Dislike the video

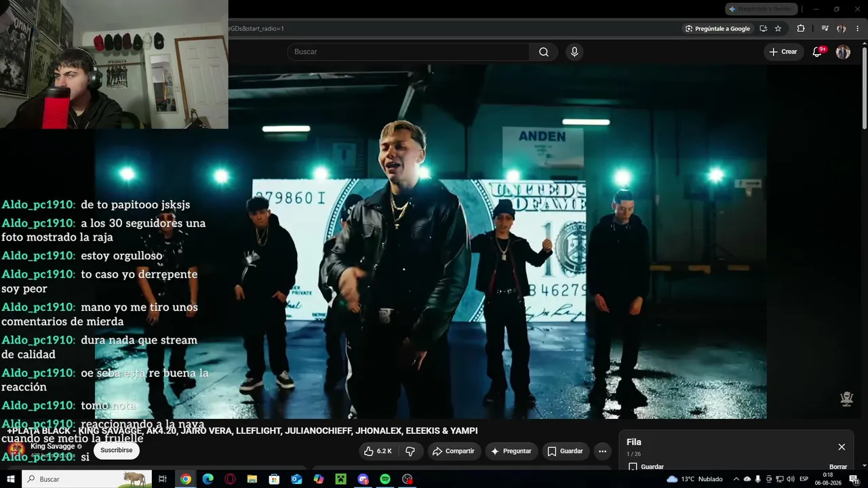410,451
